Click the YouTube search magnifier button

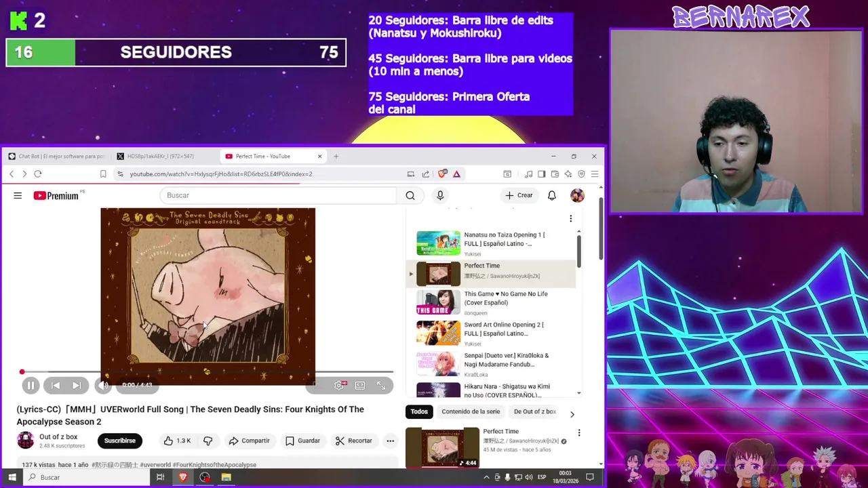pos(410,195)
